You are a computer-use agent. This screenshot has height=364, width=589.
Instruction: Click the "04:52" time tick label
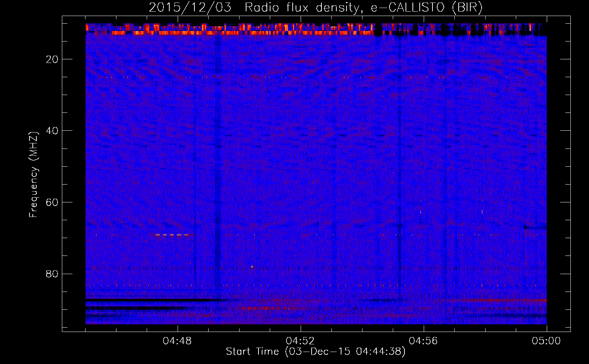[x=300, y=341]
